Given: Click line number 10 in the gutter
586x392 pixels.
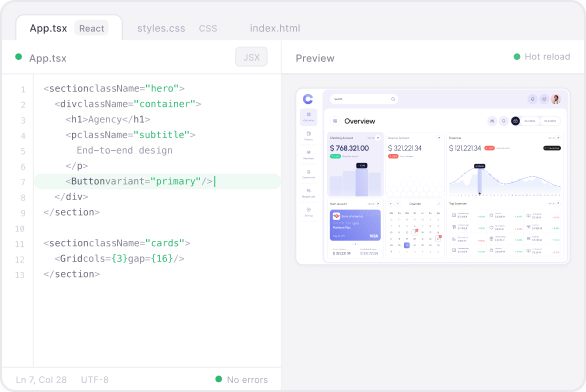Looking at the screenshot, I should point(20,229).
